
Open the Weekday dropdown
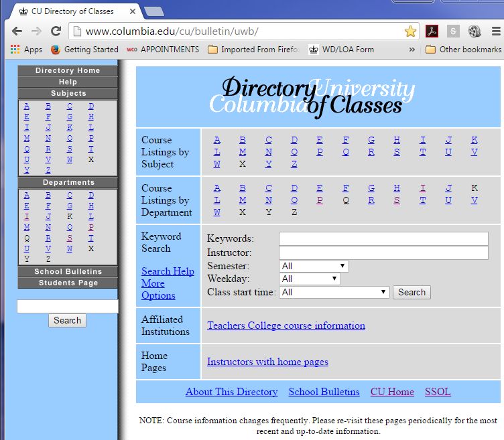coord(310,279)
